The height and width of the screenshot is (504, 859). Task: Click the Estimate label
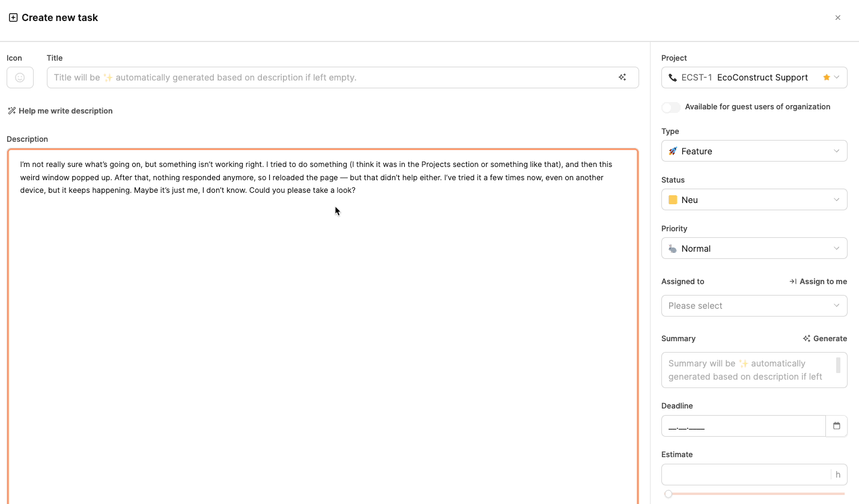click(677, 454)
